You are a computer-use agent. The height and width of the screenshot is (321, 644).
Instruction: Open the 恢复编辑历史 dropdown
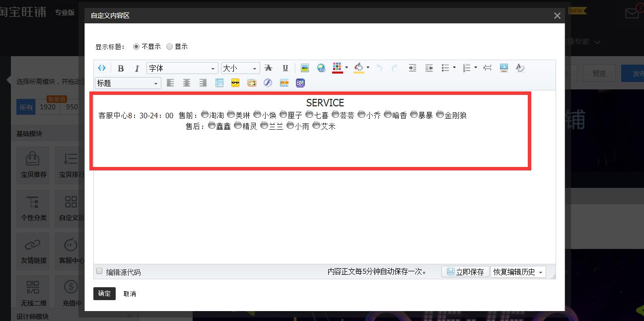[x=518, y=272]
